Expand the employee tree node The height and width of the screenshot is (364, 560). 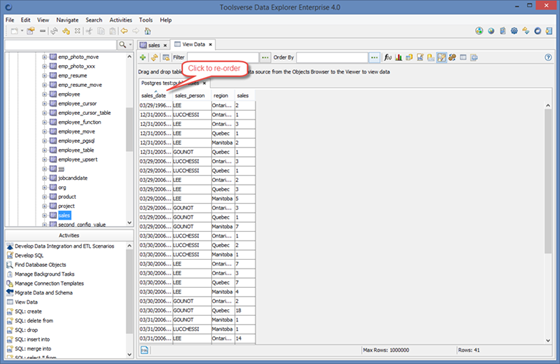pos(45,94)
